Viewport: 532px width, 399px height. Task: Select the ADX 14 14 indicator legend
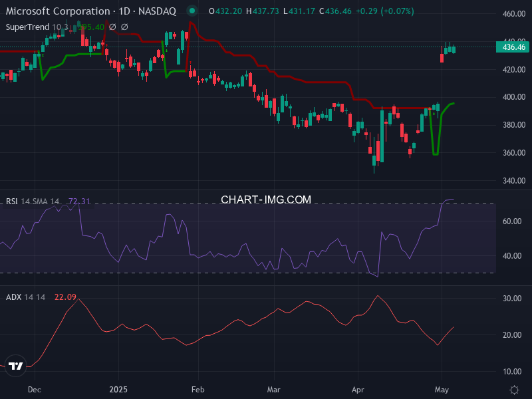pos(25,297)
